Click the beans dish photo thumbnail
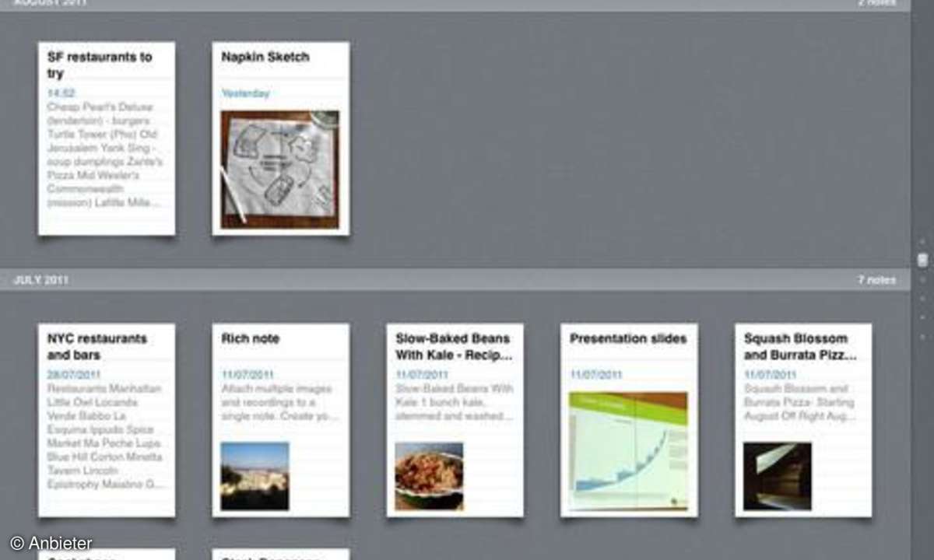 click(x=429, y=476)
